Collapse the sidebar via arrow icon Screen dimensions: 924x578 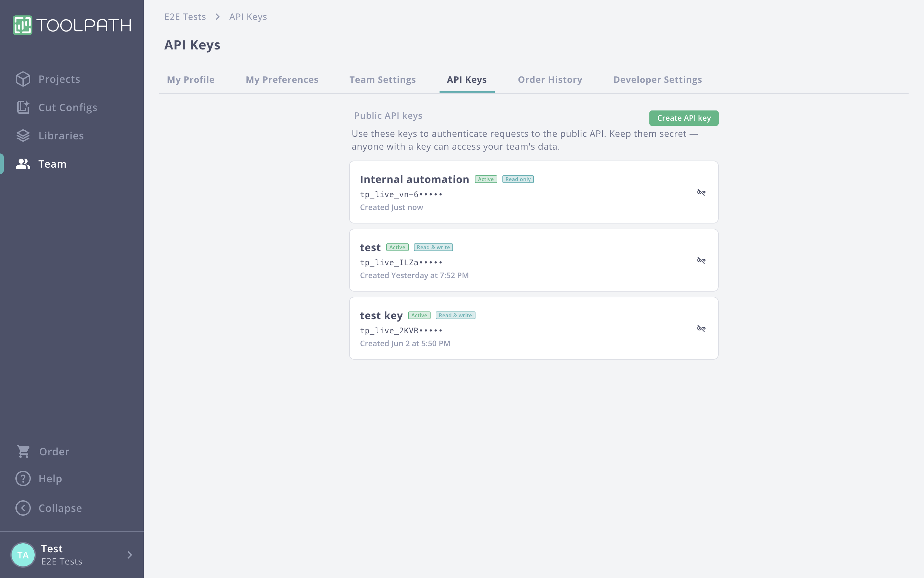23,508
